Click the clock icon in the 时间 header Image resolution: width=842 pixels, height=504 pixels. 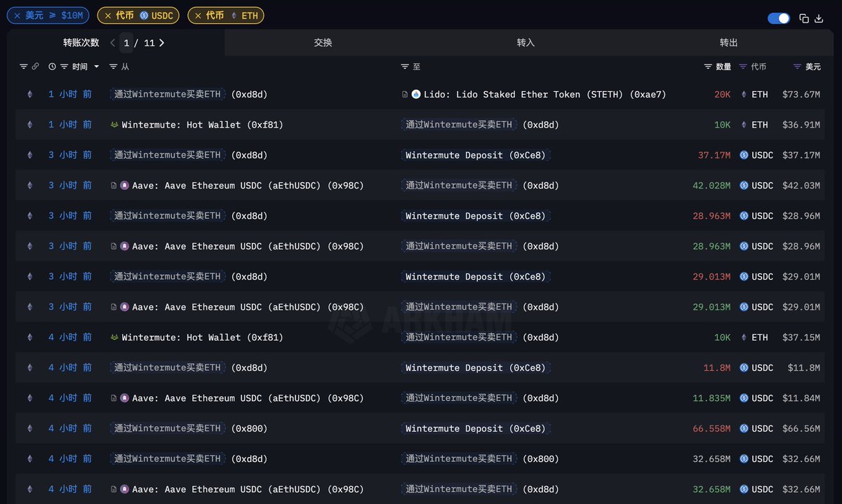click(x=52, y=67)
